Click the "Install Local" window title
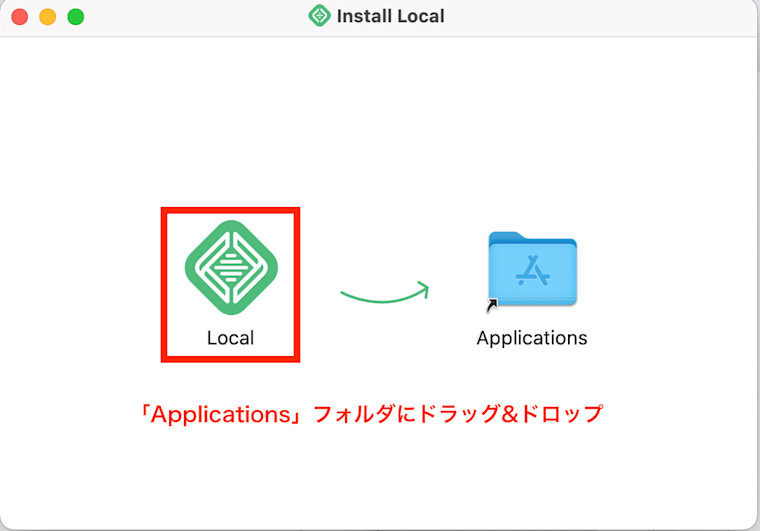 coord(390,16)
